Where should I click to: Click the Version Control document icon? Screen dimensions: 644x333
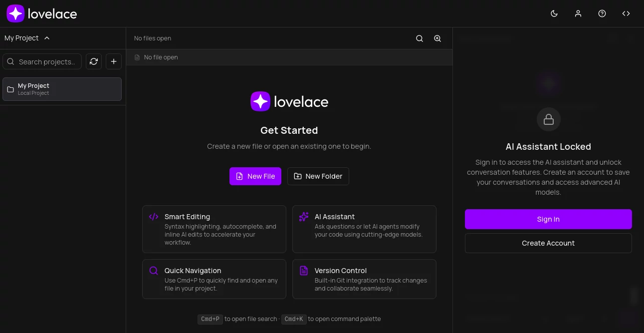click(x=304, y=271)
